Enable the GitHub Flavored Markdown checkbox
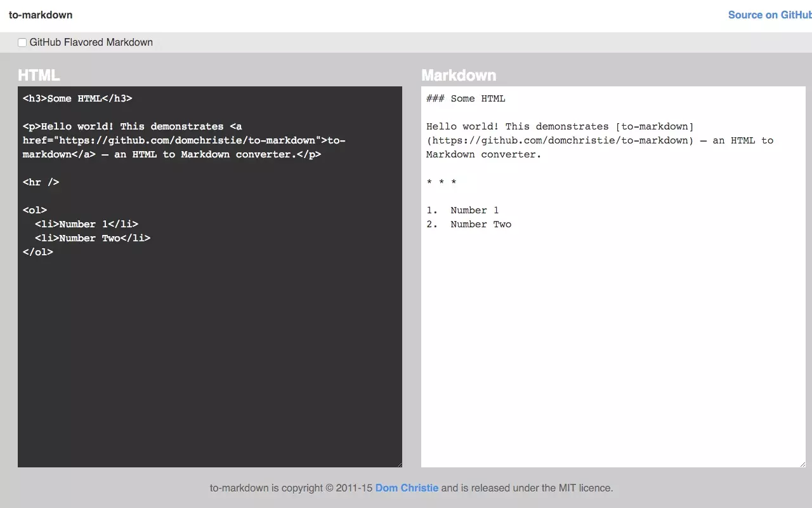Screen dimensions: 812x508 coord(22,43)
